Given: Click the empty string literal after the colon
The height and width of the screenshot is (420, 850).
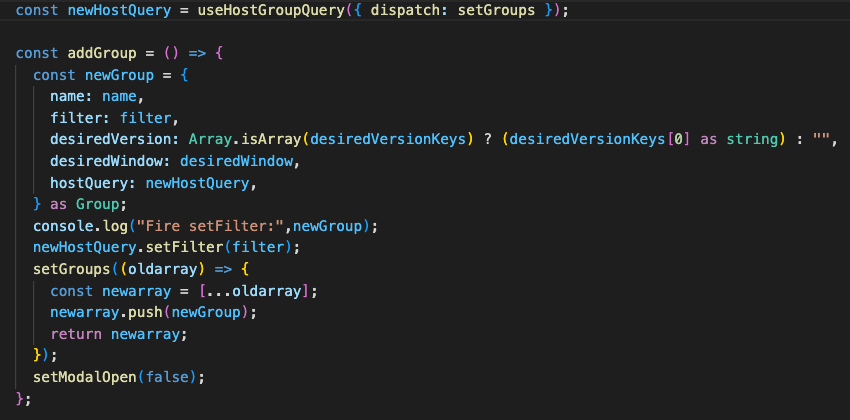Looking at the screenshot, I should point(823,139).
